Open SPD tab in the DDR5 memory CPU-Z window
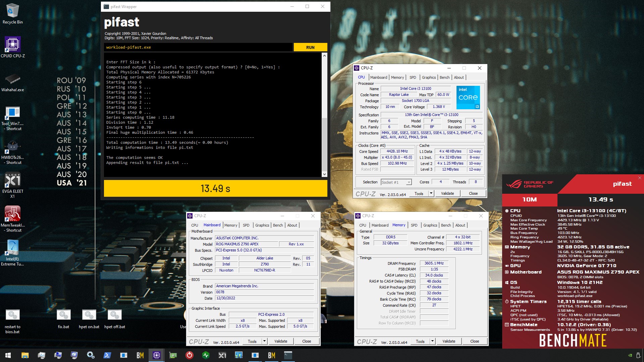 (x=414, y=225)
